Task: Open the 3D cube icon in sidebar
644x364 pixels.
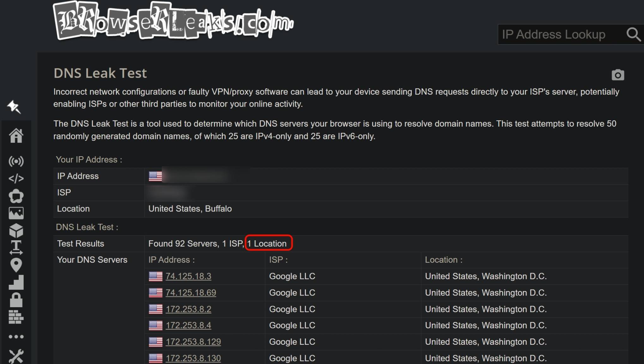Action: [x=16, y=230]
